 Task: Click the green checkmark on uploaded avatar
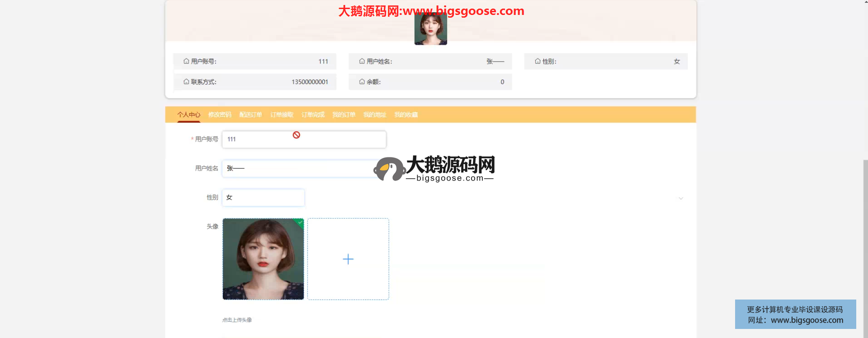click(x=300, y=222)
